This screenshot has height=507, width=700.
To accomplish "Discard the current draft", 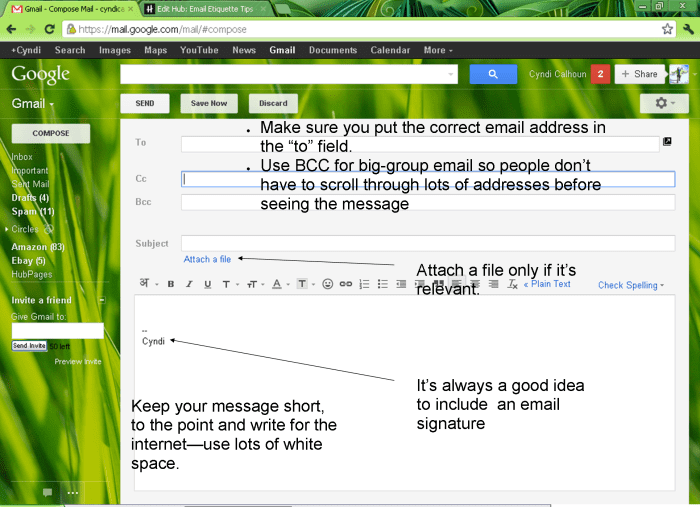I will pyautogui.click(x=273, y=103).
